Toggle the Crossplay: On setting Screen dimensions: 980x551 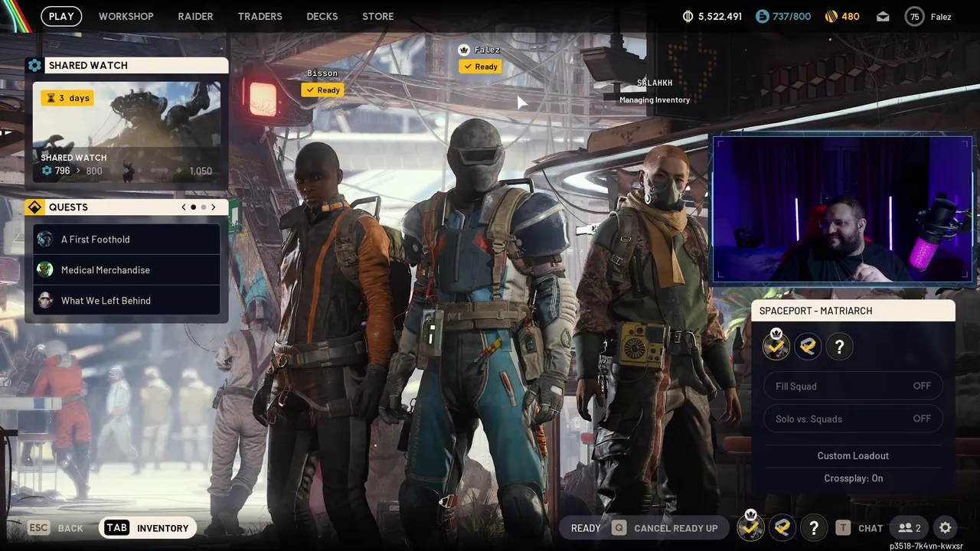853,478
